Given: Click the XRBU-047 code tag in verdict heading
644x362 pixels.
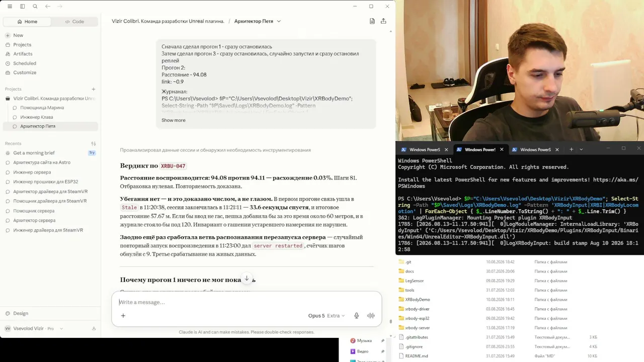Looking at the screenshot, I should 173,166.
